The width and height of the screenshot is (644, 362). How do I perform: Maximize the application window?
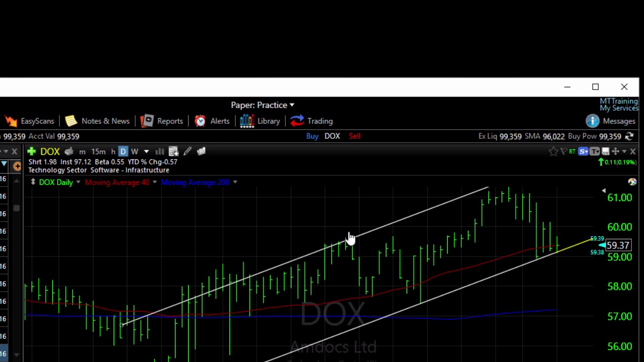[x=595, y=87]
